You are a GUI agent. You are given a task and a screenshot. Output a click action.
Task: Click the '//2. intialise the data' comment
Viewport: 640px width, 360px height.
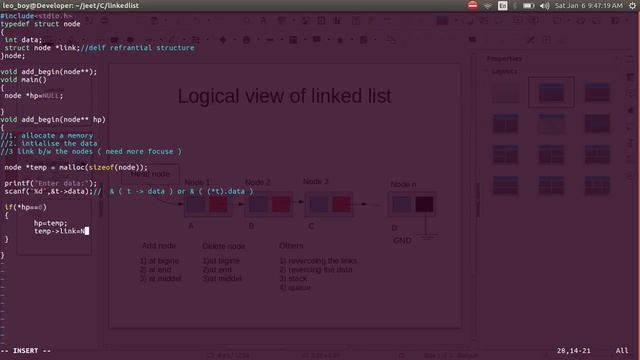point(49,144)
